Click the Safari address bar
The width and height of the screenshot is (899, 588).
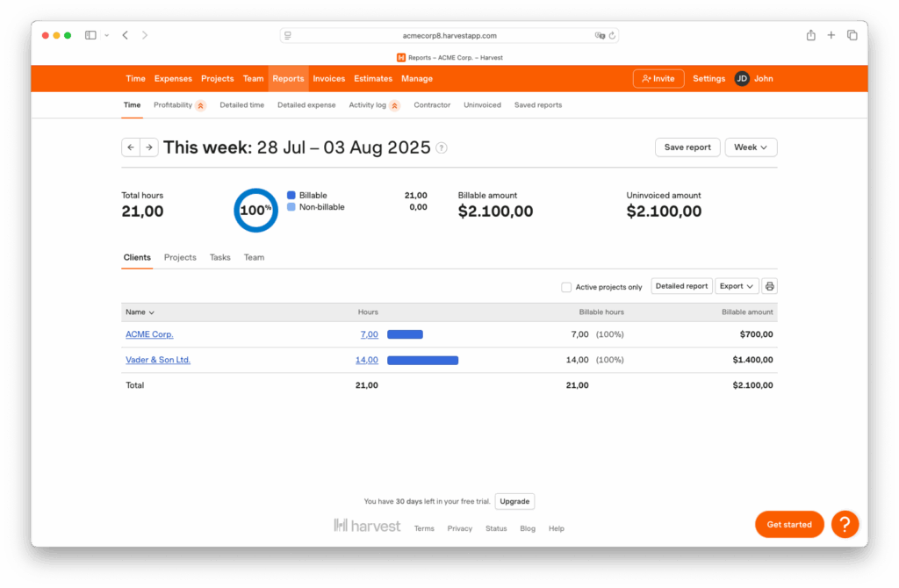(x=449, y=35)
